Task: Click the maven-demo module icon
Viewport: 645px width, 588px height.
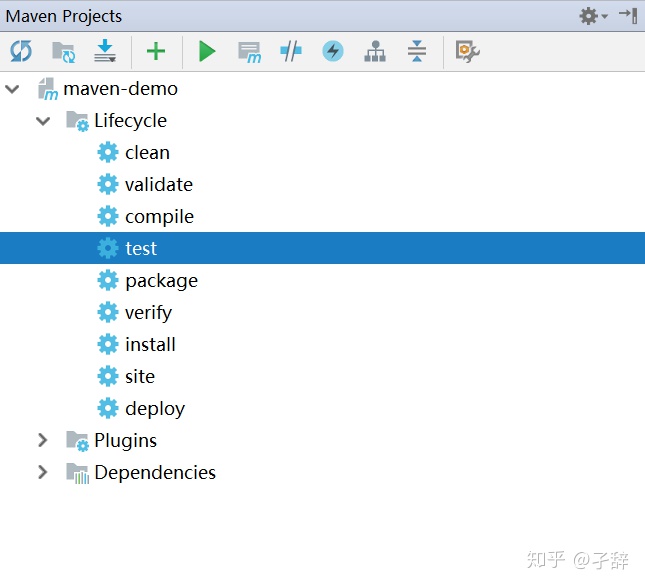Action: [48, 89]
